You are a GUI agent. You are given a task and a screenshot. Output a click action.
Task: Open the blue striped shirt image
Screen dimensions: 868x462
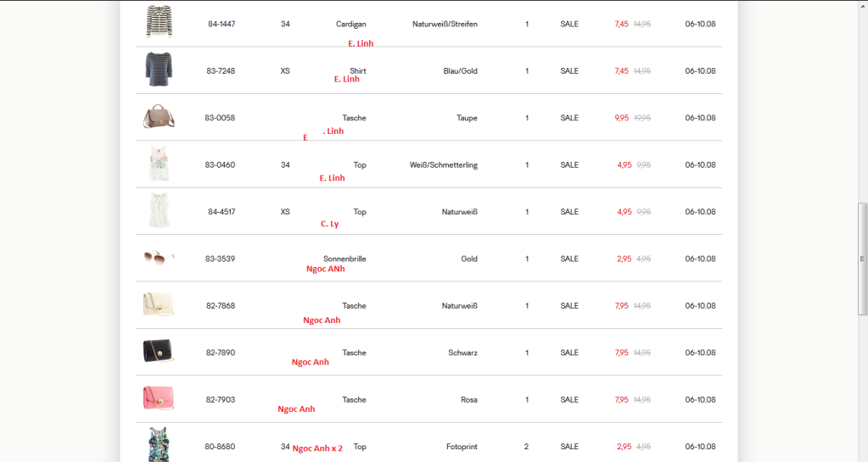click(159, 70)
